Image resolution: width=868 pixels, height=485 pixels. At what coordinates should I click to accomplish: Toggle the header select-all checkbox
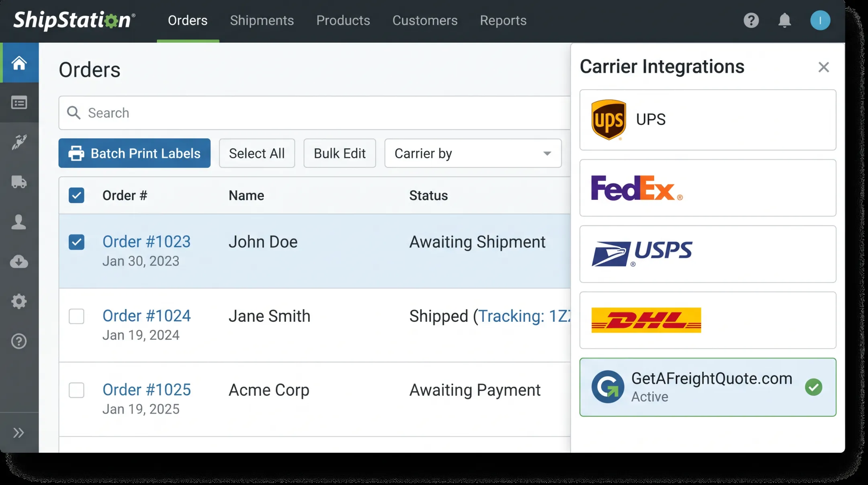pyautogui.click(x=76, y=195)
